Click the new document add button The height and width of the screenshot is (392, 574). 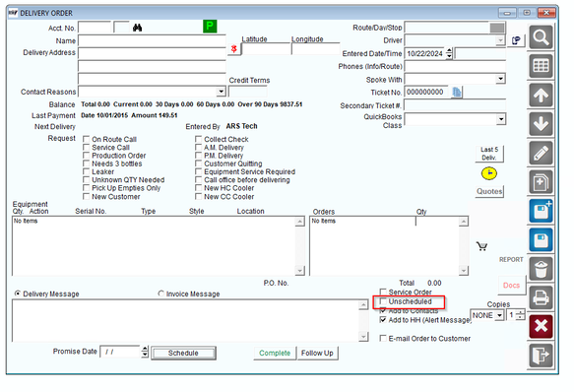coord(541,182)
